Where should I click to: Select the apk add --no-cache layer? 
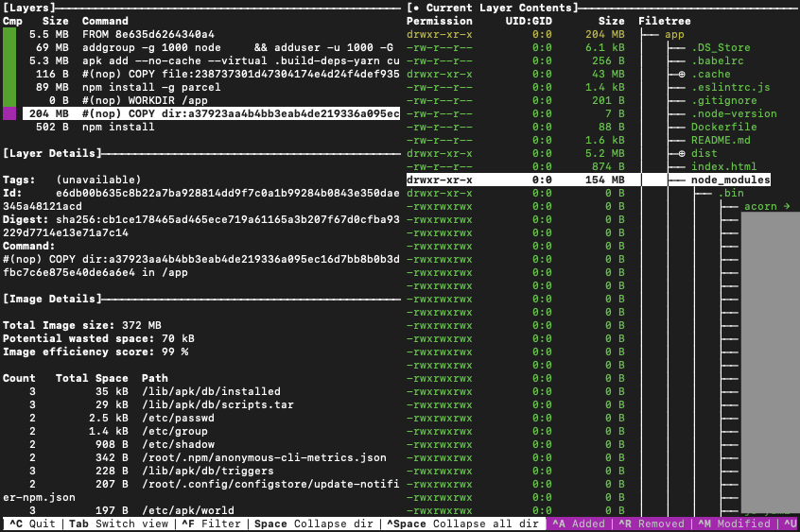[211, 61]
